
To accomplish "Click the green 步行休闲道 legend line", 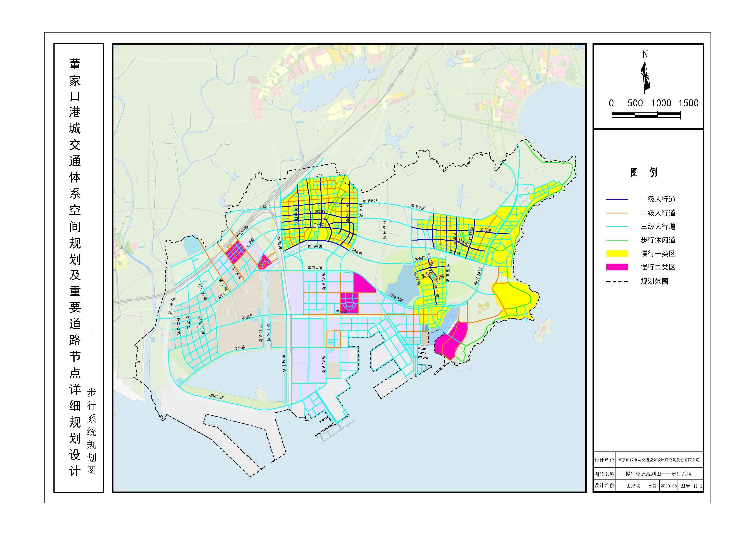I will 617,240.
